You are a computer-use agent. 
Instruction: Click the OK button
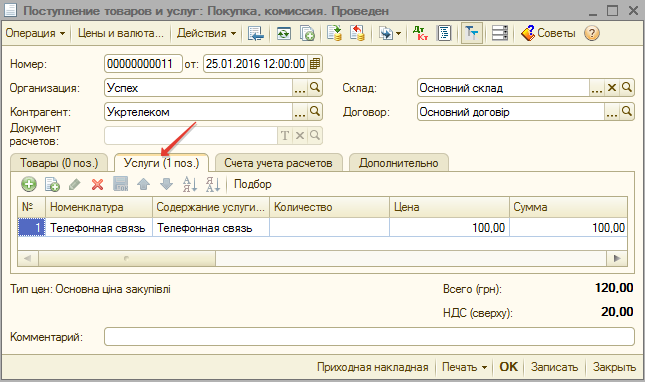[508, 367]
